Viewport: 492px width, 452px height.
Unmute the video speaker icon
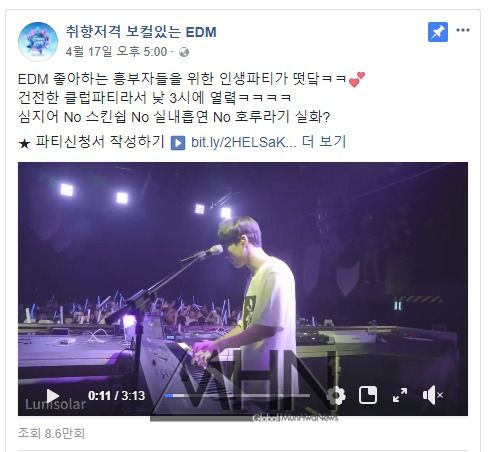pyautogui.click(x=432, y=395)
